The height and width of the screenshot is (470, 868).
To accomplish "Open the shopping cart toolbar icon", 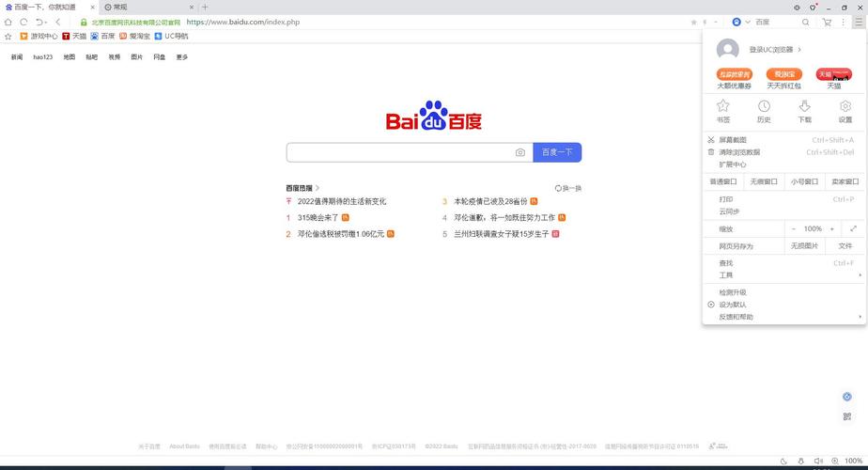I will point(827,23).
